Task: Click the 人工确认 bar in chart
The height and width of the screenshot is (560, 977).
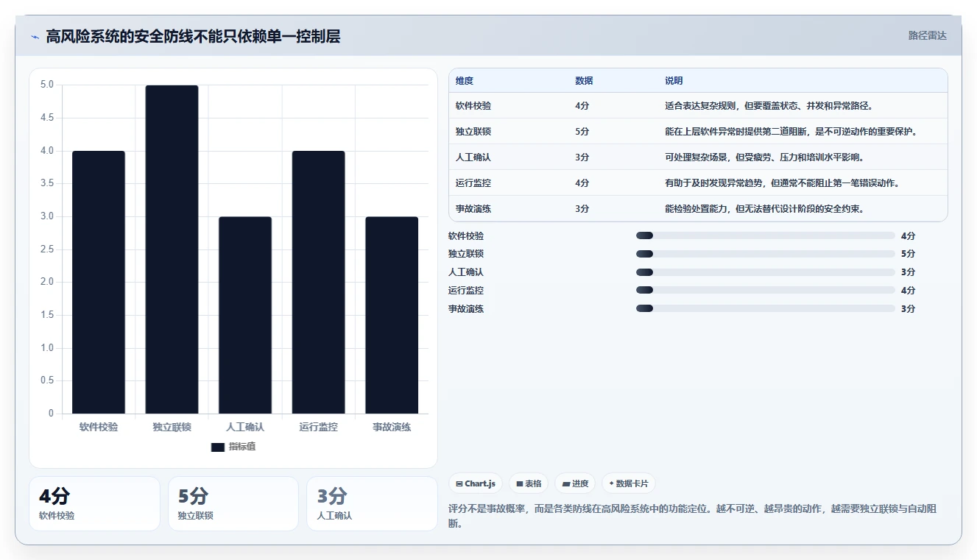Action: pyautogui.click(x=245, y=315)
